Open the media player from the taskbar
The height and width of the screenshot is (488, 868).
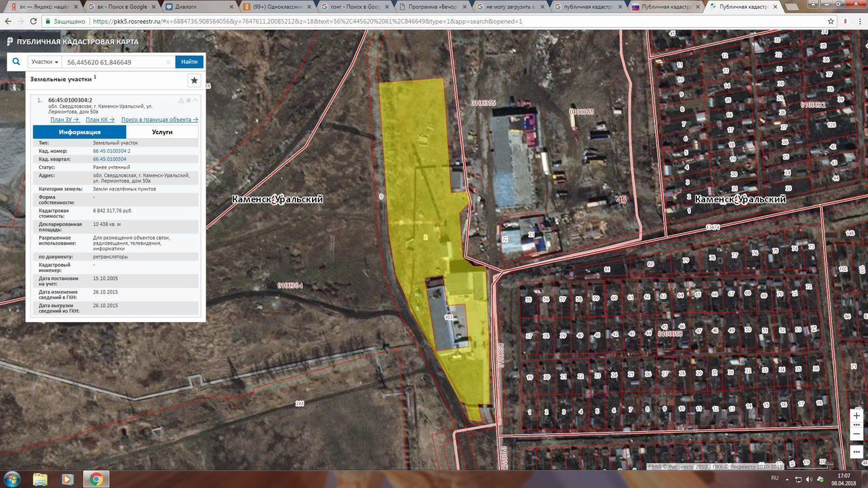pyautogui.click(x=68, y=479)
